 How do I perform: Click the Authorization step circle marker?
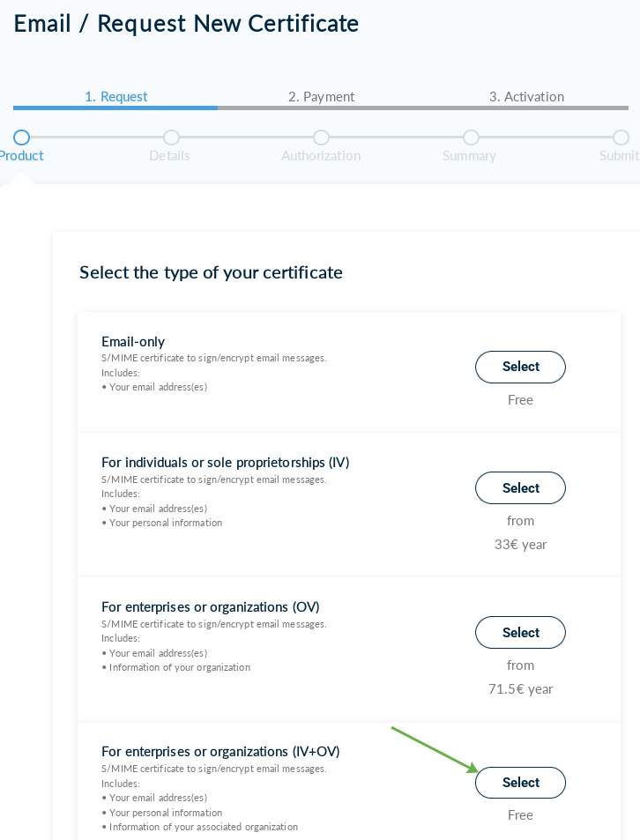click(x=321, y=138)
